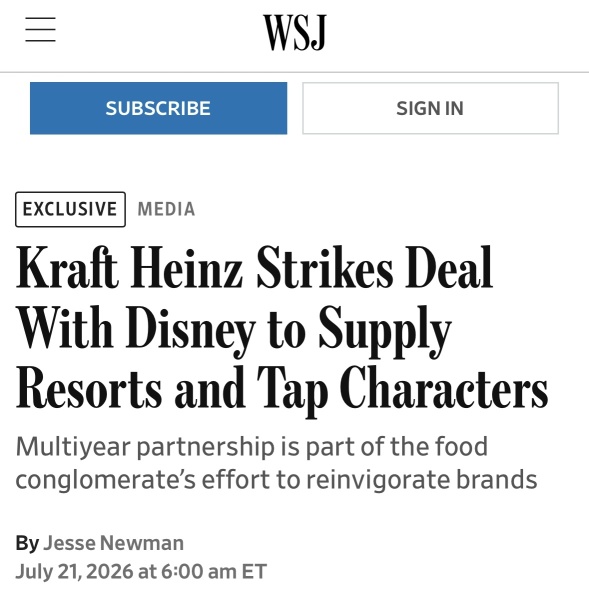Click the blue Subscribe button

pyautogui.click(x=158, y=108)
